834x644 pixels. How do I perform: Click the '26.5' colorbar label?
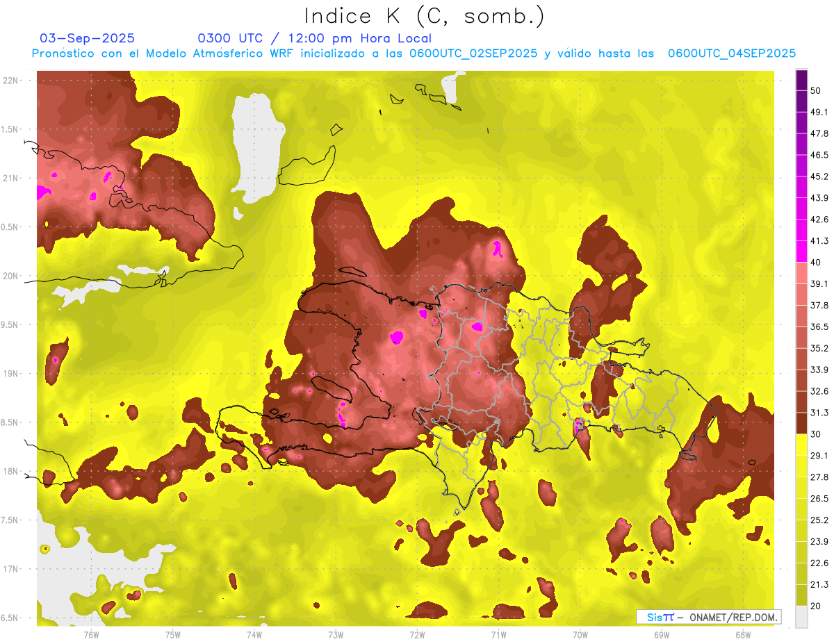[x=819, y=499]
